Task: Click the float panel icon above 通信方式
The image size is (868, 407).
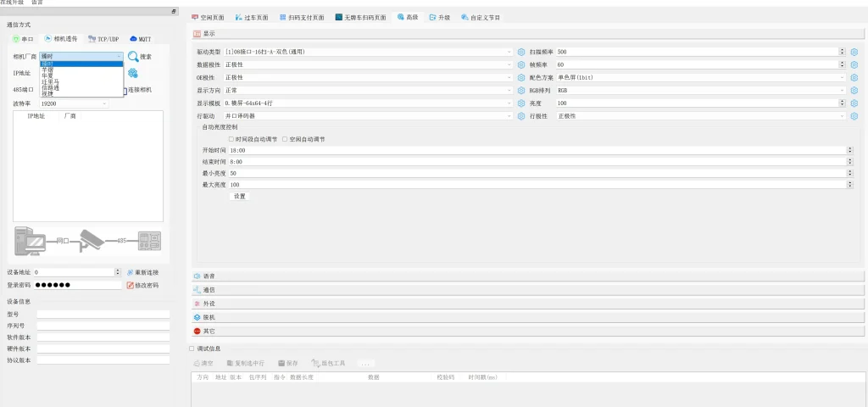Action: pyautogui.click(x=174, y=12)
